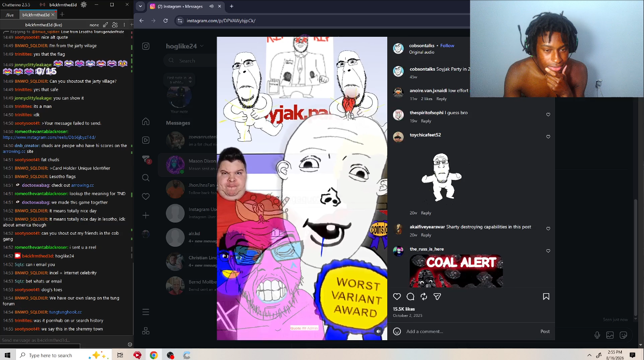Save the post with the bookmark icon
Viewport: 644px width, 360px height.
(x=546, y=297)
